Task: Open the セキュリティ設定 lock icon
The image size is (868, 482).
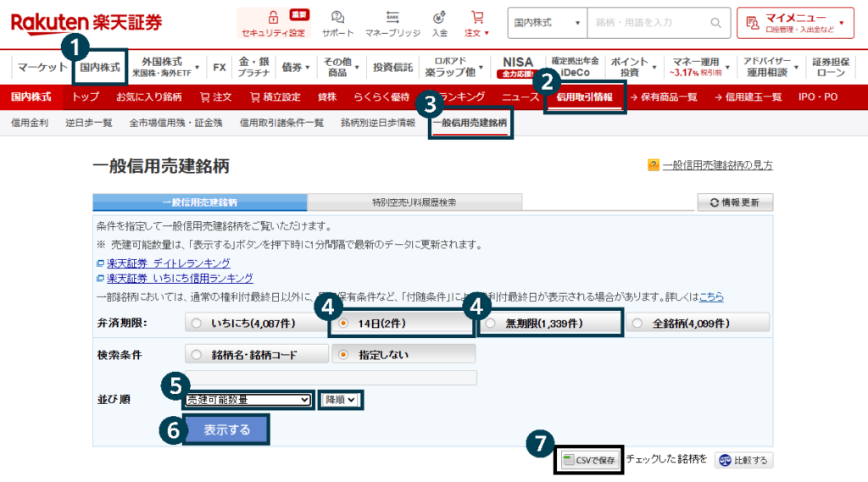Action: (x=273, y=17)
